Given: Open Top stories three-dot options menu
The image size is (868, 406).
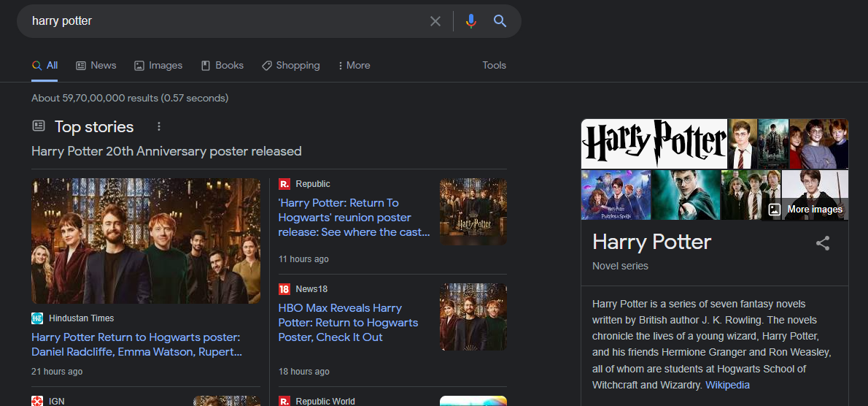Looking at the screenshot, I should tap(159, 127).
